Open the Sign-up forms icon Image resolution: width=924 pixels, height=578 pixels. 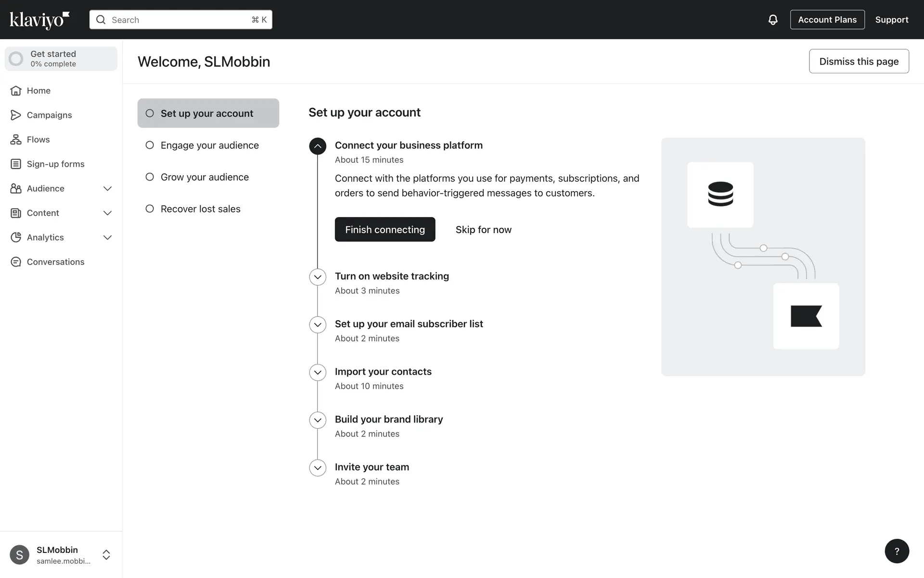(x=16, y=164)
